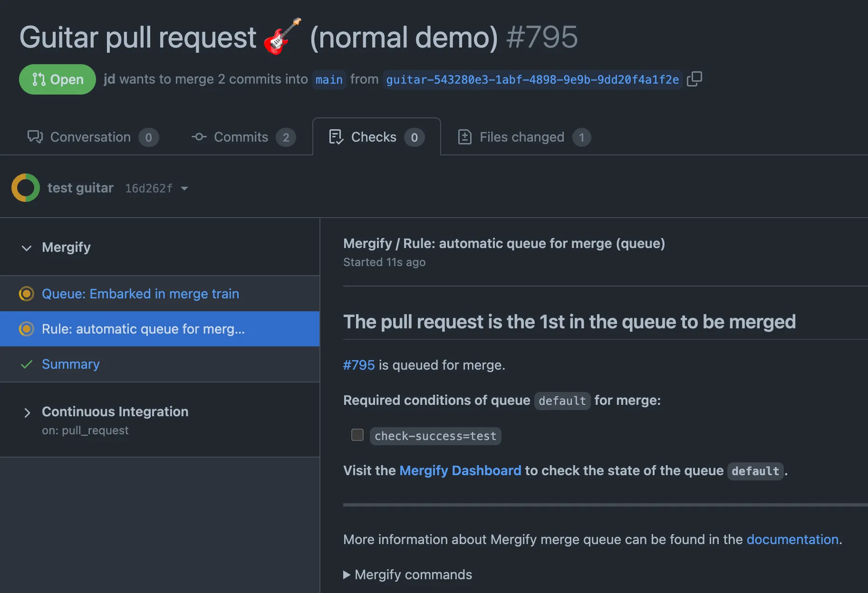Click the #795 pull request link
The width and height of the screenshot is (868, 593).
[359, 365]
